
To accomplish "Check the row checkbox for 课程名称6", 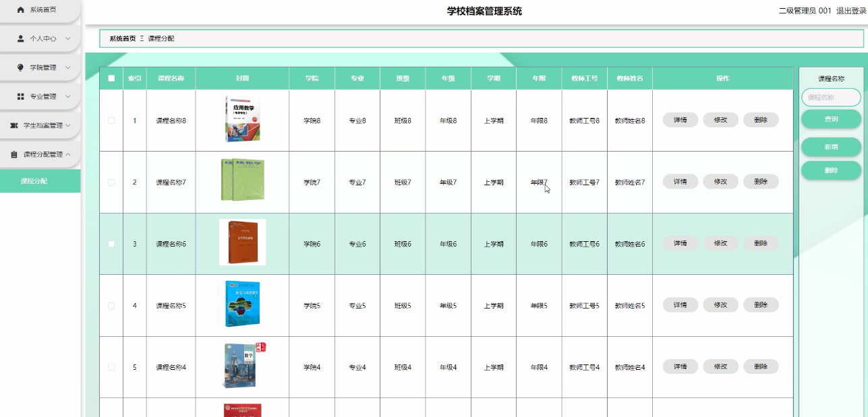I will (111, 244).
